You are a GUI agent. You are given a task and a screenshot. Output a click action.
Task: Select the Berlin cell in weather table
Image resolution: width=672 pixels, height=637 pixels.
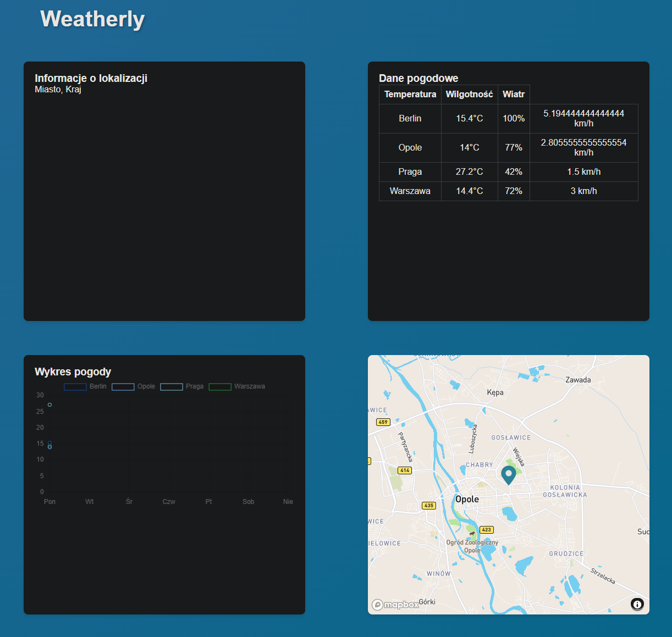coord(410,119)
